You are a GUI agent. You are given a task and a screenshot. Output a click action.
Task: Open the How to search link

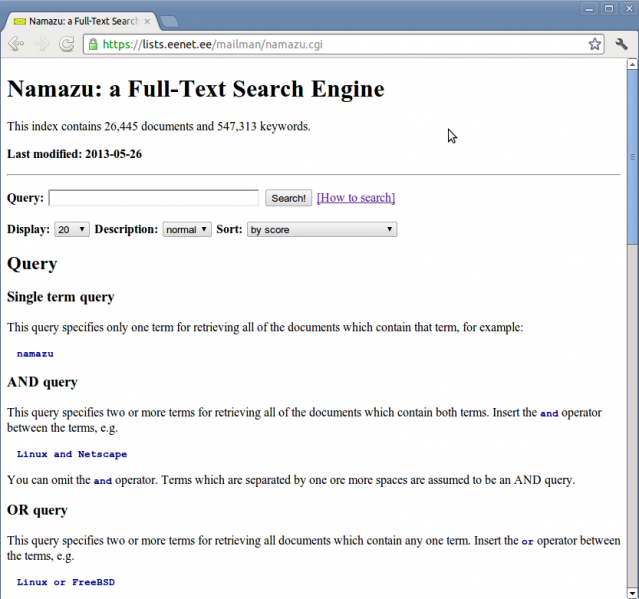click(356, 198)
